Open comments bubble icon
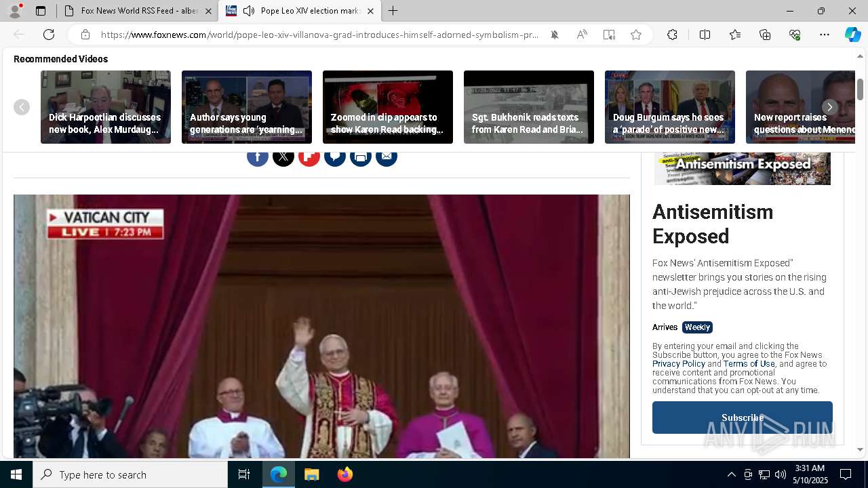Screen dimensions: 868x488 [x=335, y=157]
